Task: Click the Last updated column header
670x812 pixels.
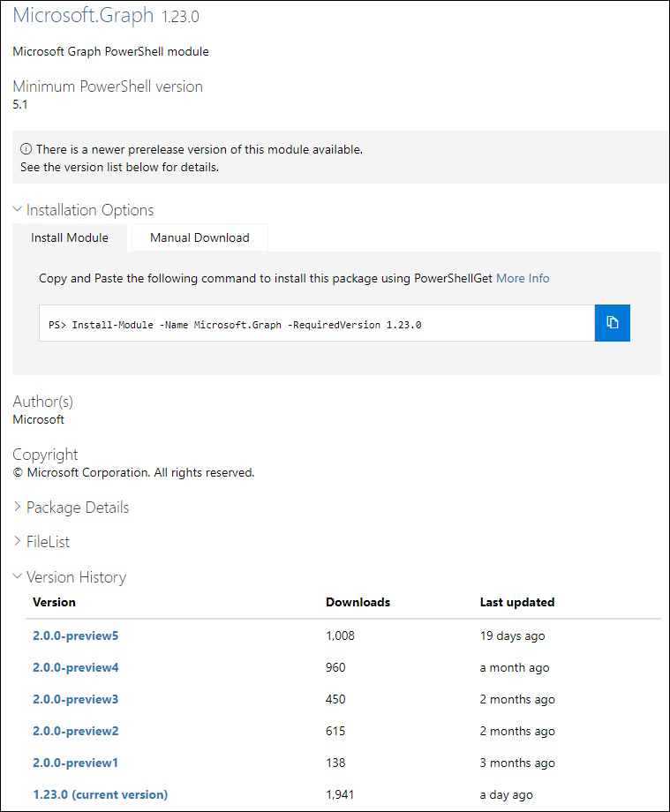Action: (516, 602)
